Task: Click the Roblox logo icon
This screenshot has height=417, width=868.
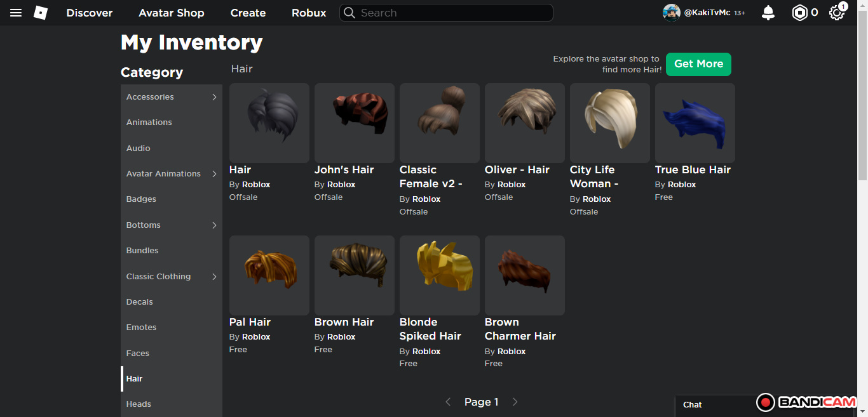Action: click(41, 13)
